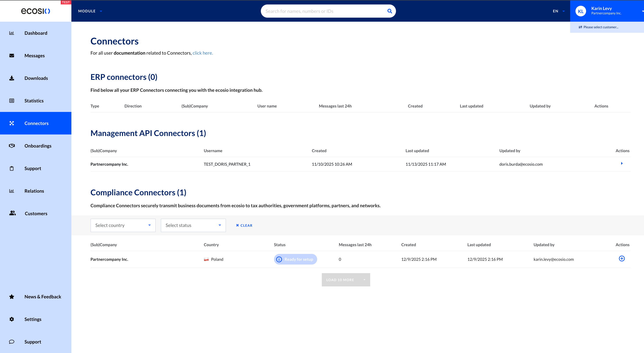Expand the Partnercompany Inc. API connector row arrow

tap(622, 164)
